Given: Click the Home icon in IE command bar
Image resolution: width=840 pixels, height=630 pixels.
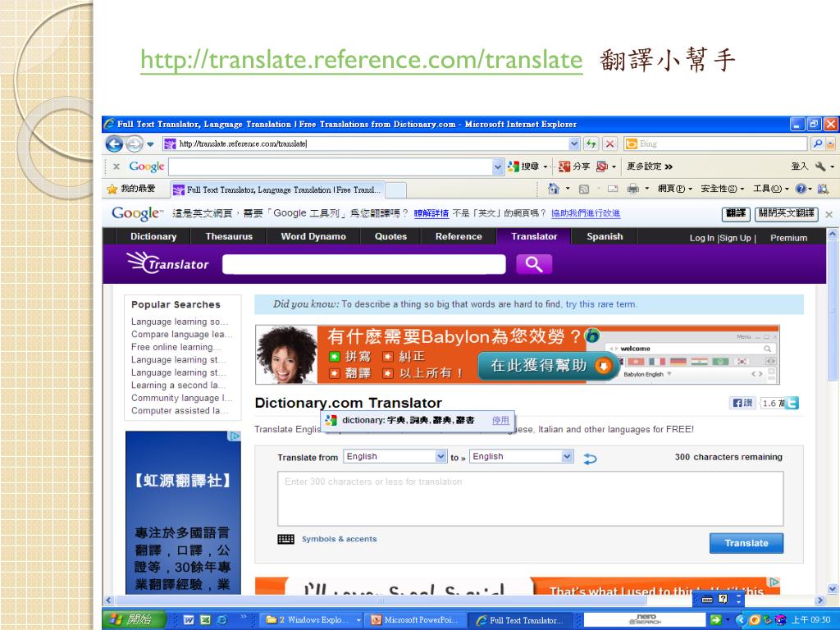Looking at the screenshot, I should [x=554, y=189].
